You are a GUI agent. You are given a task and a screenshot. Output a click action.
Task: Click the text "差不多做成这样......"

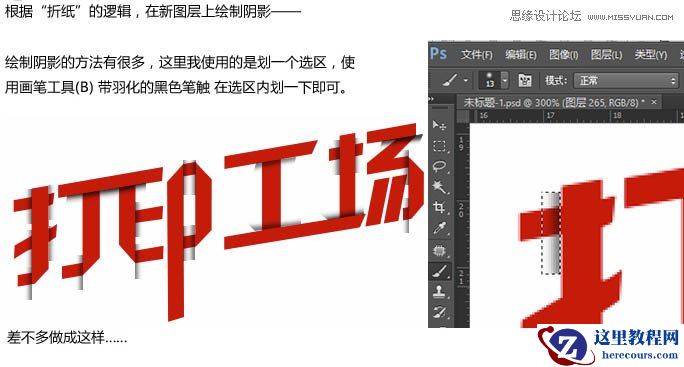pos(67,337)
